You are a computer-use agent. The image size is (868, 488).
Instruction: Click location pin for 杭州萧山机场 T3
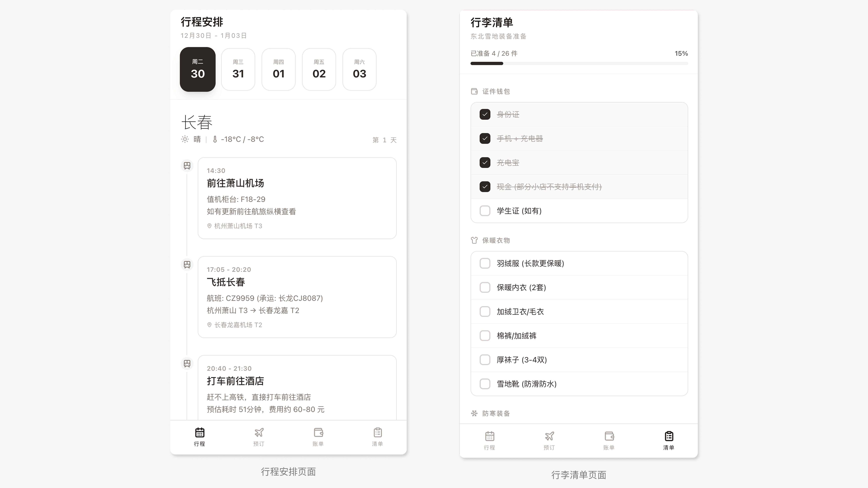[x=209, y=226]
